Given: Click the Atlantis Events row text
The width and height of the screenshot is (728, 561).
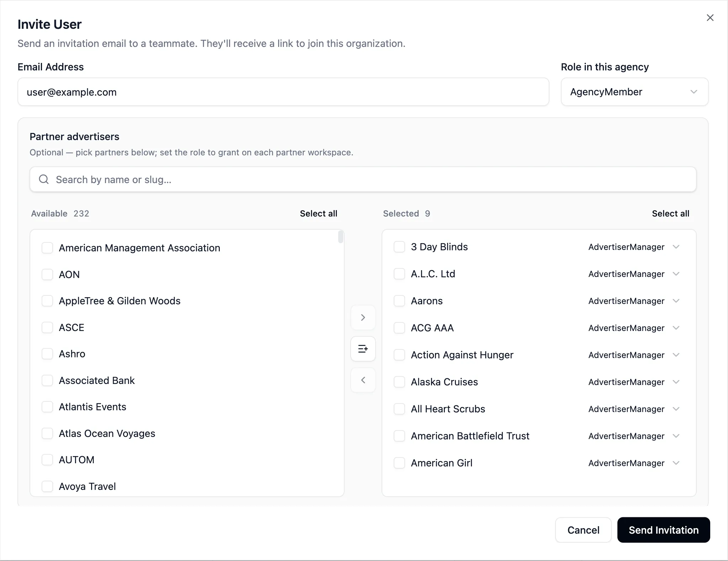Looking at the screenshot, I should 92,407.
